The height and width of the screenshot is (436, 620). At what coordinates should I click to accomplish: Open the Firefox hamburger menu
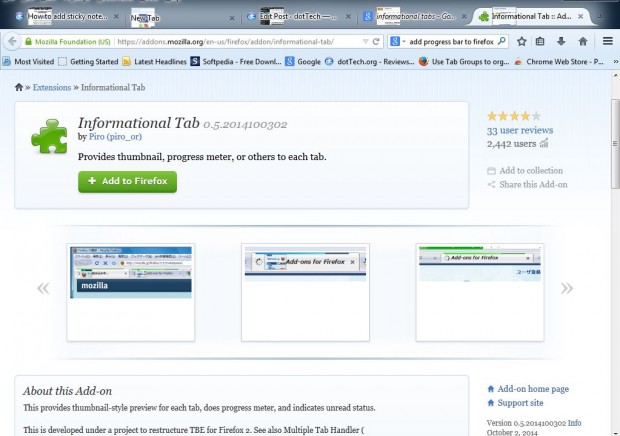[608, 41]
